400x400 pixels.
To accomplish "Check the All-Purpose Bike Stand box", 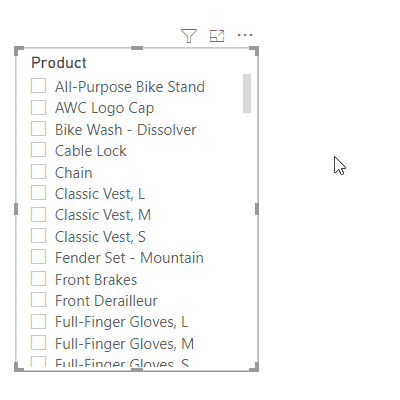I will coord(38,86).
